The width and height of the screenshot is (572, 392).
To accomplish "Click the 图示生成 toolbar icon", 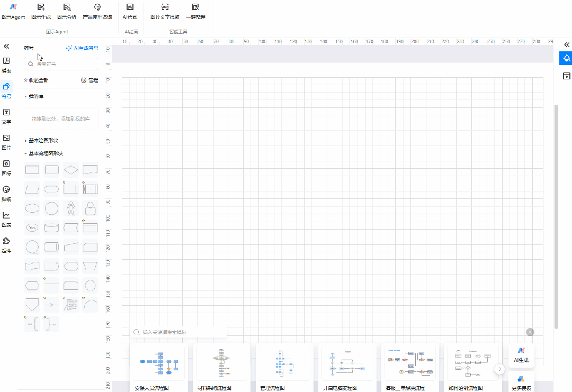I will tap(41, 11).
